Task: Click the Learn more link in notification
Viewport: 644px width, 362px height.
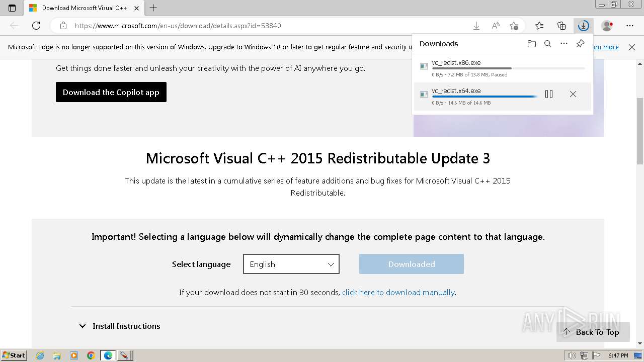Action: (605, 47)
